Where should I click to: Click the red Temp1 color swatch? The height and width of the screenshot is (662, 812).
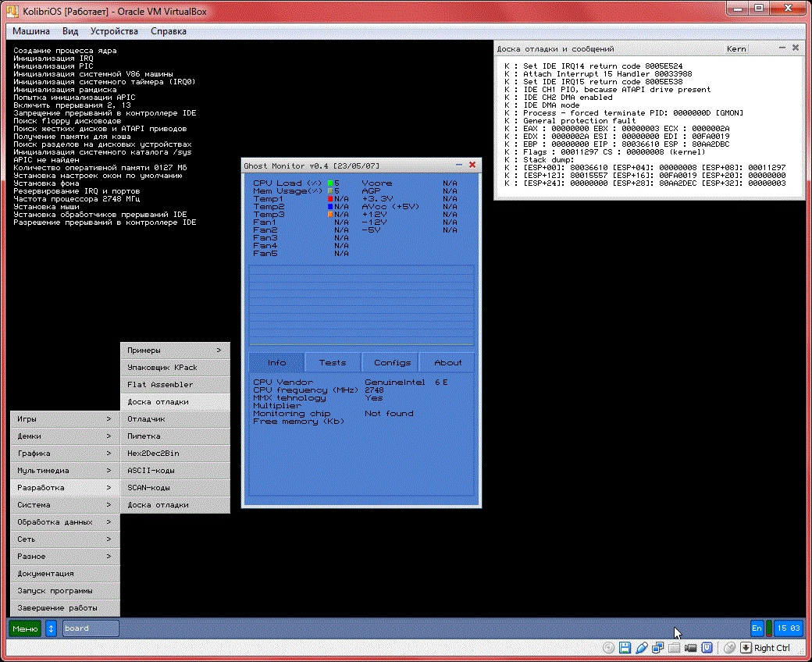tap(330, 199)
